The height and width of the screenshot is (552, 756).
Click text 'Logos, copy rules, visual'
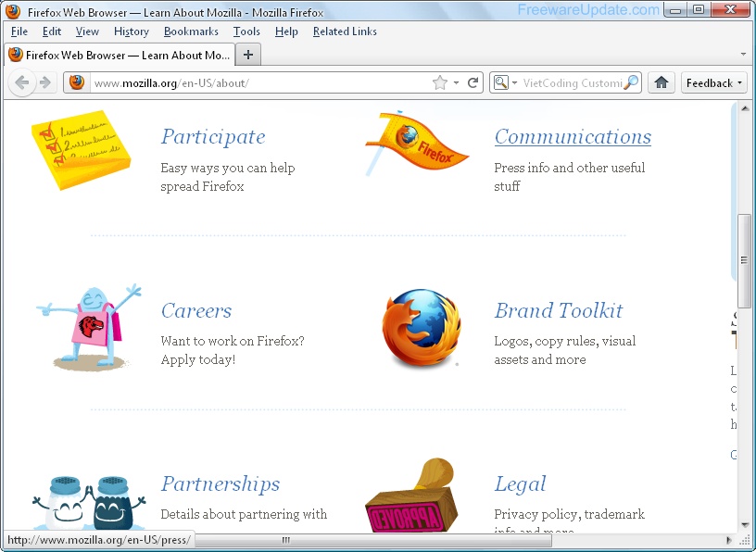[x=564, y=342]
